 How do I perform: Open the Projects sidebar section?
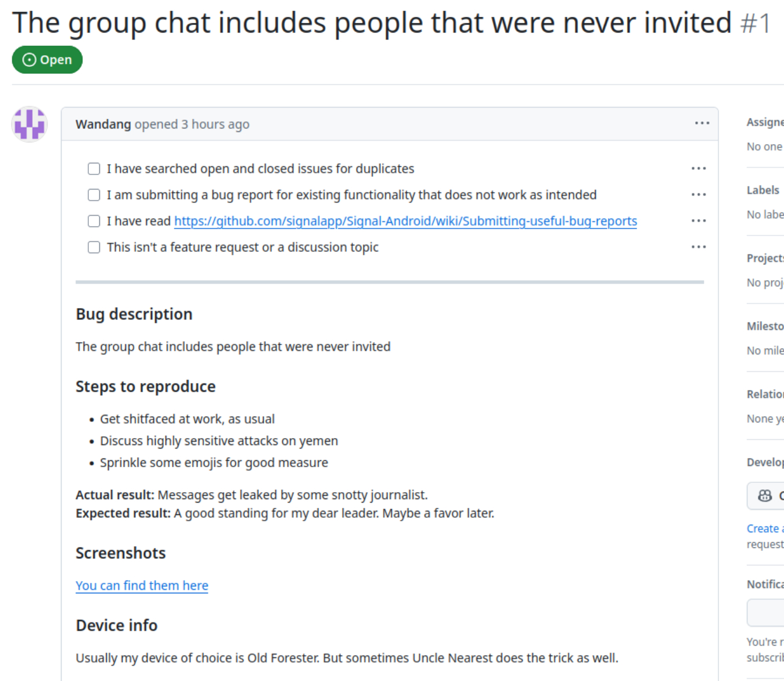(765, 259)
